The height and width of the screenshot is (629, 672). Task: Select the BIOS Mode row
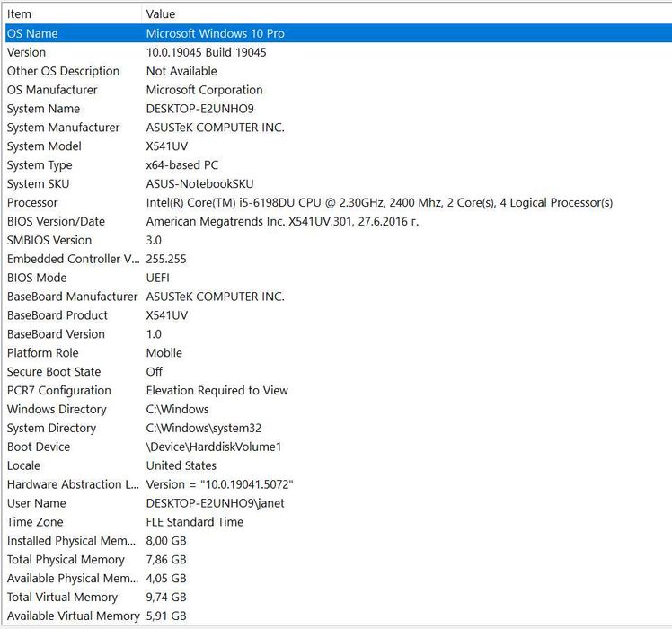tap(339, 278)
